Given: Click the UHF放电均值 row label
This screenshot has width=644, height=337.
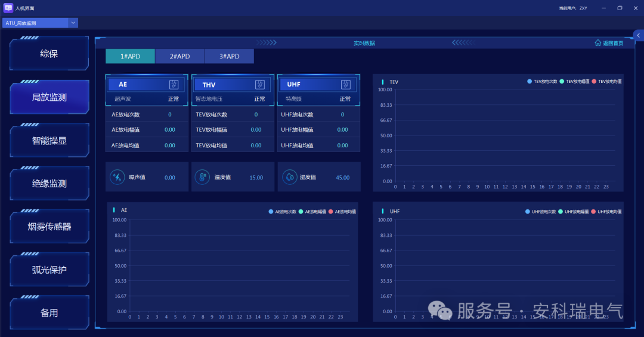Looking at the screenshot, I should click(297, 146).
